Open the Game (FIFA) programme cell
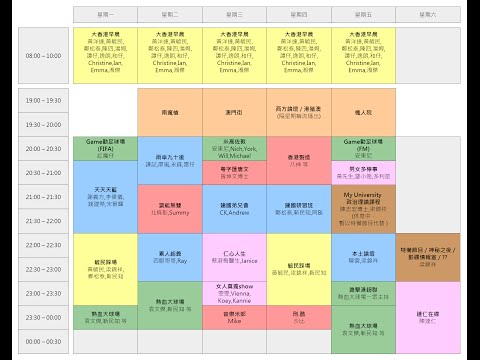Image resolution: width=480 pixels, height=360 pixels. pyautogui.click(x=105, y=149)
